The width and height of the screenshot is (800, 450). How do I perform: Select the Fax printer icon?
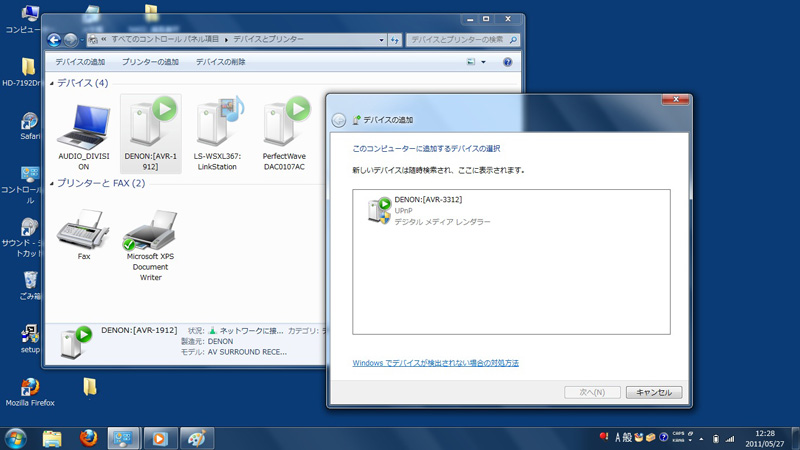pyautogui.click(x=83, y=232)
